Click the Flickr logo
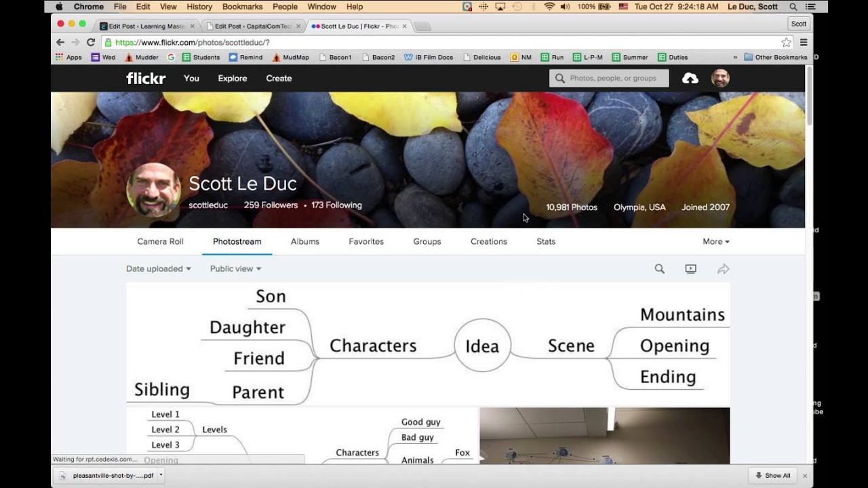868x488 pixels. coord(146,79)
